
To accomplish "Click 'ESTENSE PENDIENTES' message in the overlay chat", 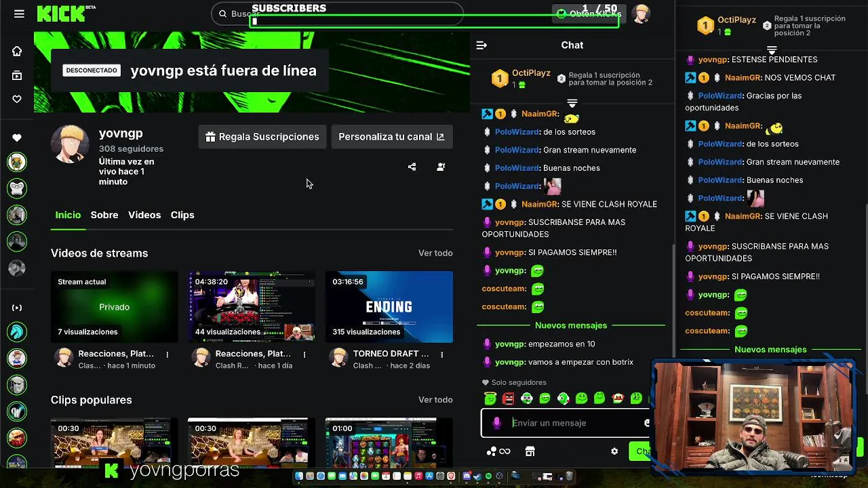I will [x=774, y=60].
